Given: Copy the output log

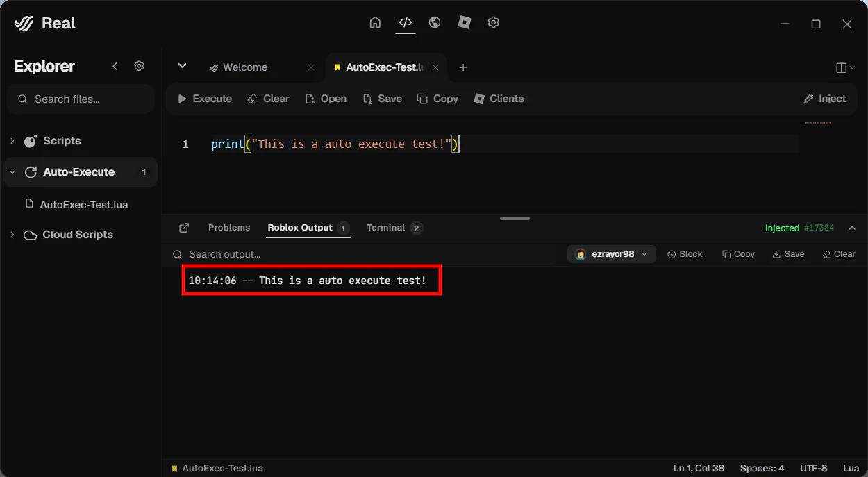Looking at the screenshot, I should pos(738,254).
